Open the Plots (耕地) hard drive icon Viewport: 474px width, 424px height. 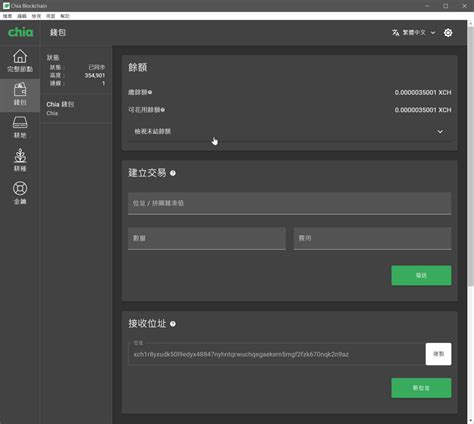(20, 127)
